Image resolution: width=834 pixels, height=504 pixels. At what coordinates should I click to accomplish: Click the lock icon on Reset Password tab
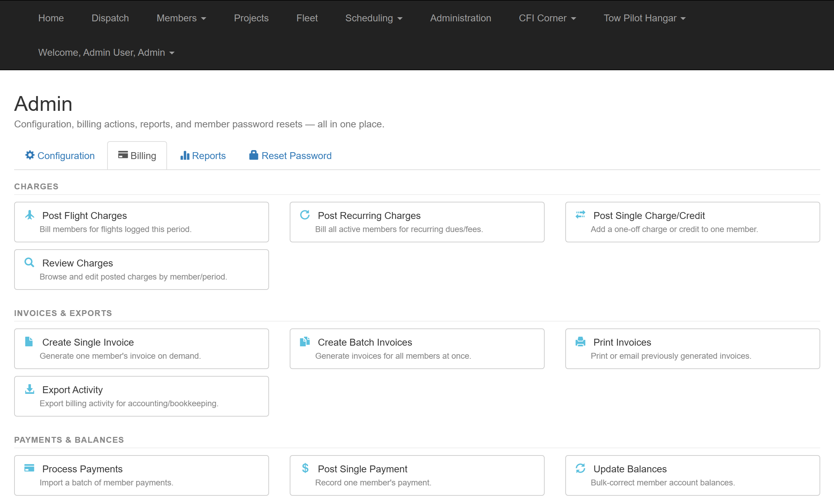(x=254, y=155)
